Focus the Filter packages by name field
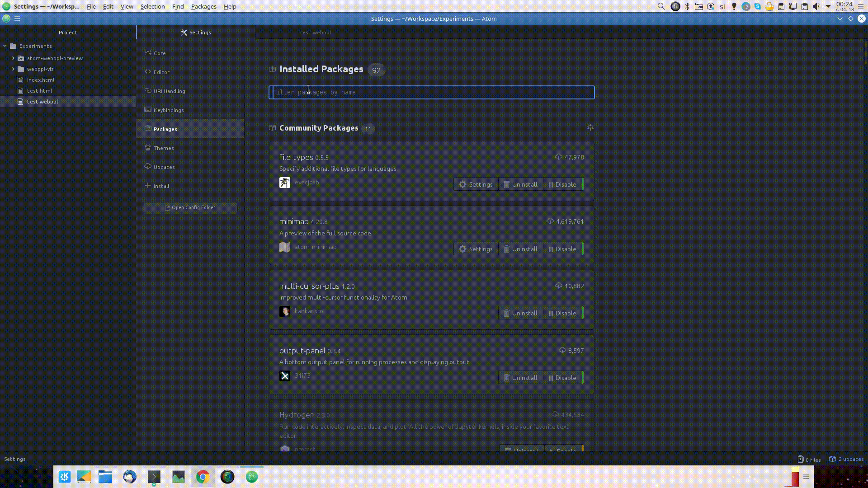The height and width of the screenshot is (488, 868). point(431,92)
